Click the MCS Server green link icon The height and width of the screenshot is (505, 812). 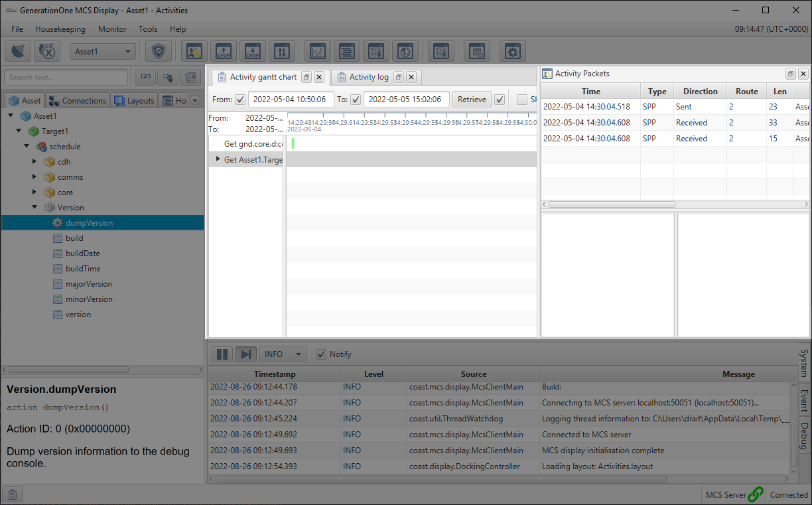[x=755, y=494]
